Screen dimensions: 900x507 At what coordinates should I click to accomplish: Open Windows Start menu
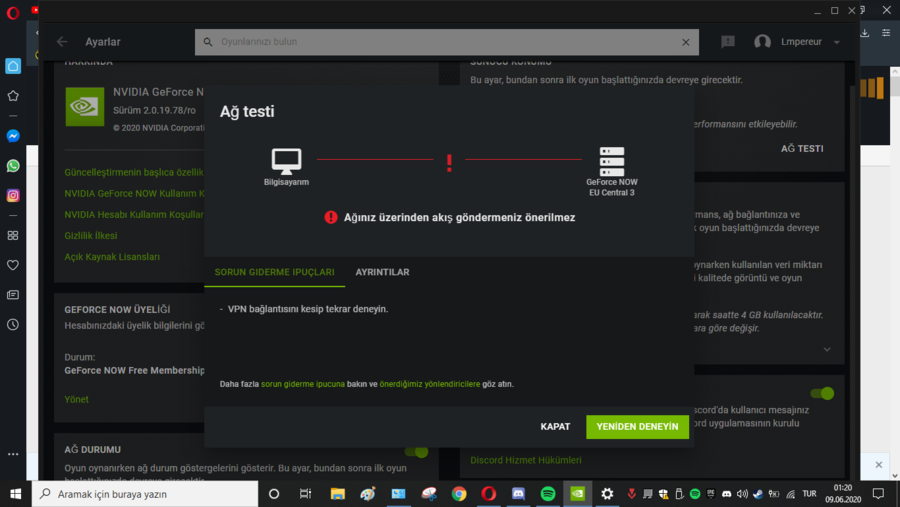[x=15, y=494]
